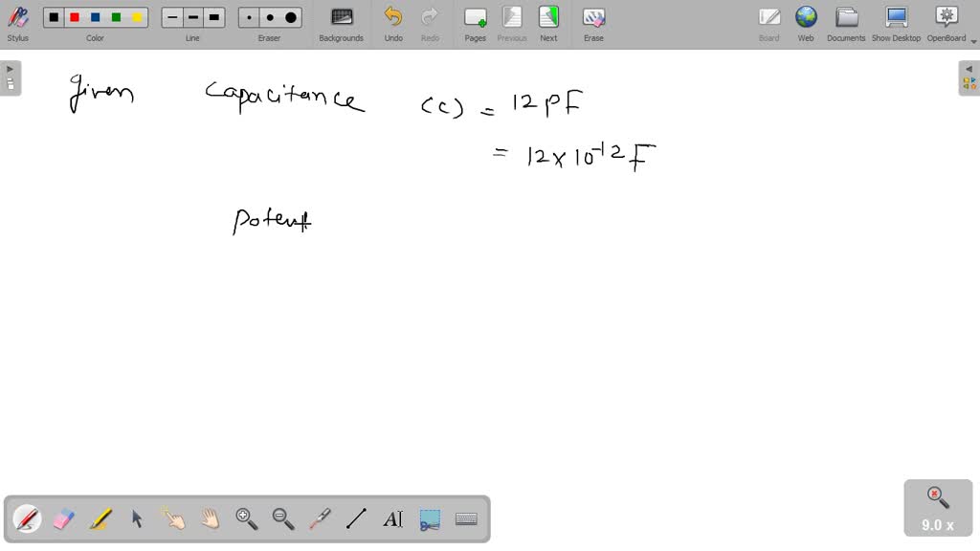Viewport: 980px width, 551px height.
Task: Expand the left side panel
Action: pyautogui.click(x=11, y=77)
